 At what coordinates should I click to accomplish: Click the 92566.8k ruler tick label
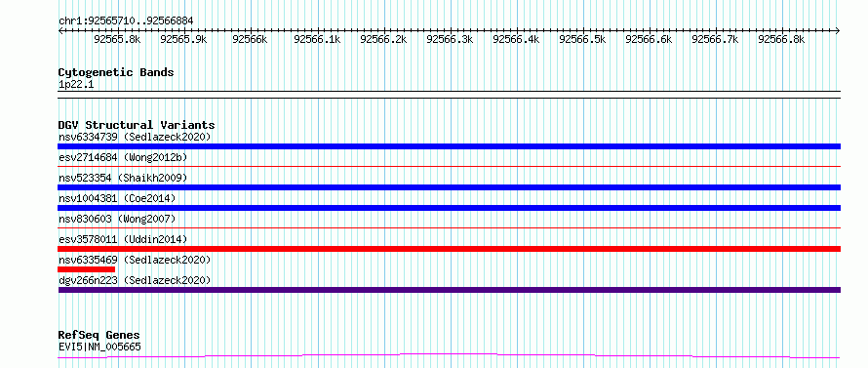coord(781,39)
